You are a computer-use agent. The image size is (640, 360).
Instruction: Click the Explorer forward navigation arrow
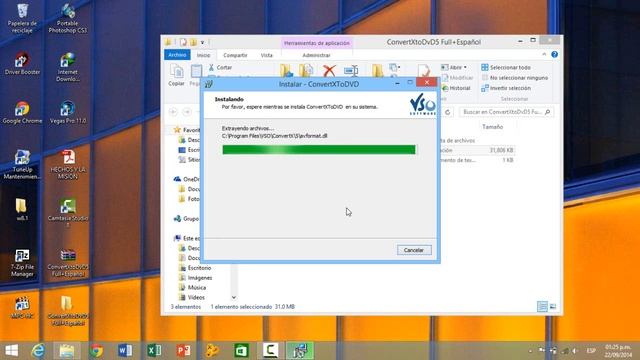click(187, 112)
